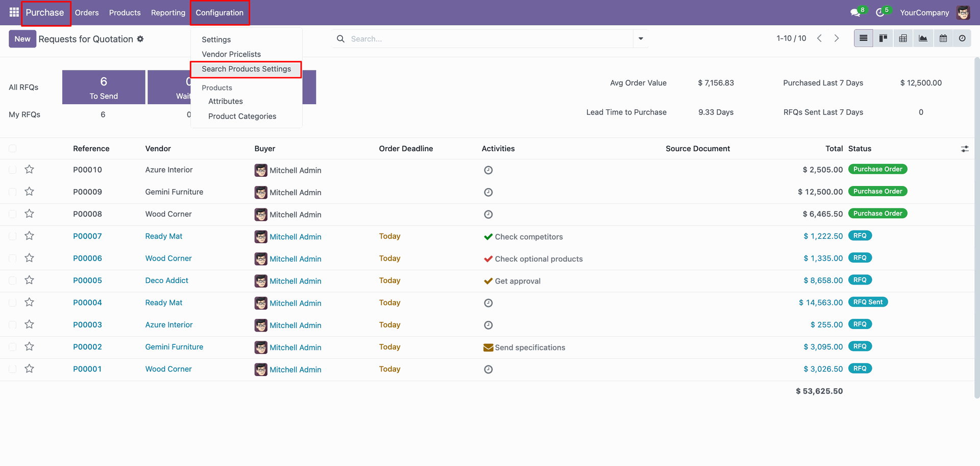Switch to Graph view

point(923,38)
